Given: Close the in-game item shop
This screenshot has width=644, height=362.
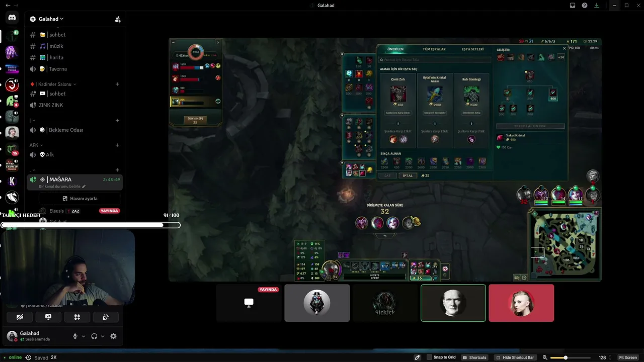Looking at the screenshot, I should point(564,49).
